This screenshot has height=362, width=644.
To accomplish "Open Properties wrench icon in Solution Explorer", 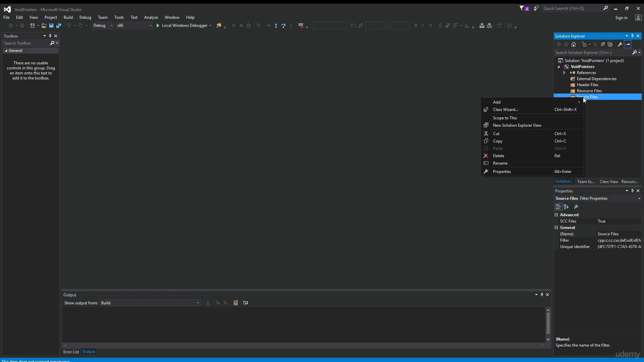I will [x=620, y=44].
